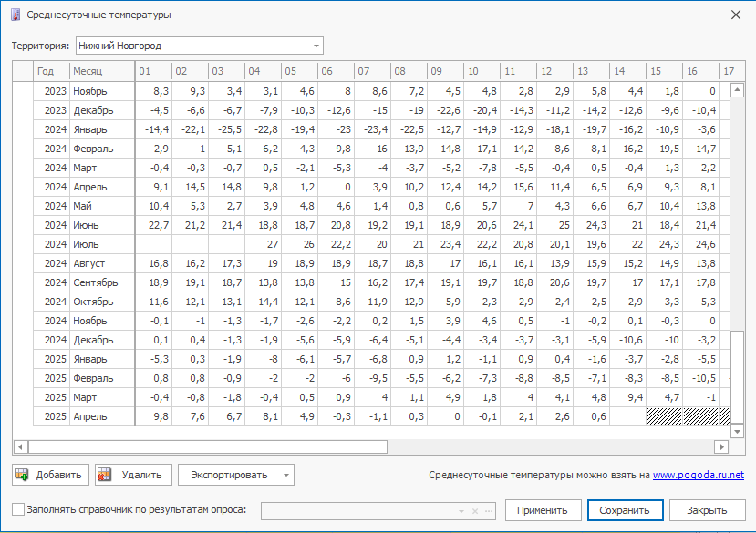Click the day 01 column header

coord(153,71)
